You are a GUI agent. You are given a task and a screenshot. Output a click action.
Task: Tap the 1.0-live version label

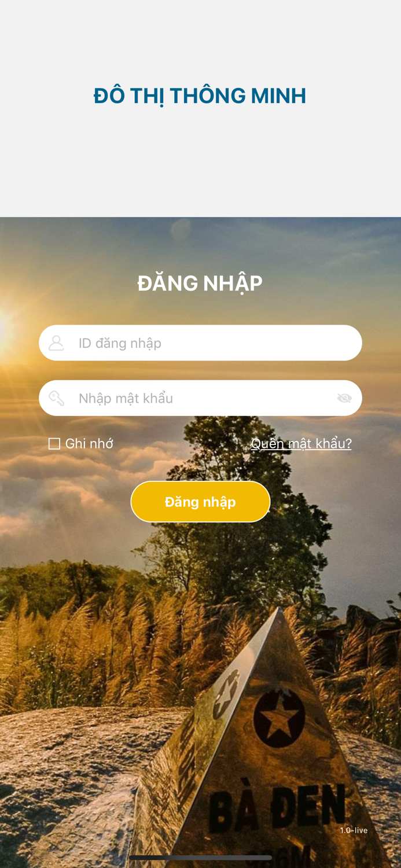point(354,830)
